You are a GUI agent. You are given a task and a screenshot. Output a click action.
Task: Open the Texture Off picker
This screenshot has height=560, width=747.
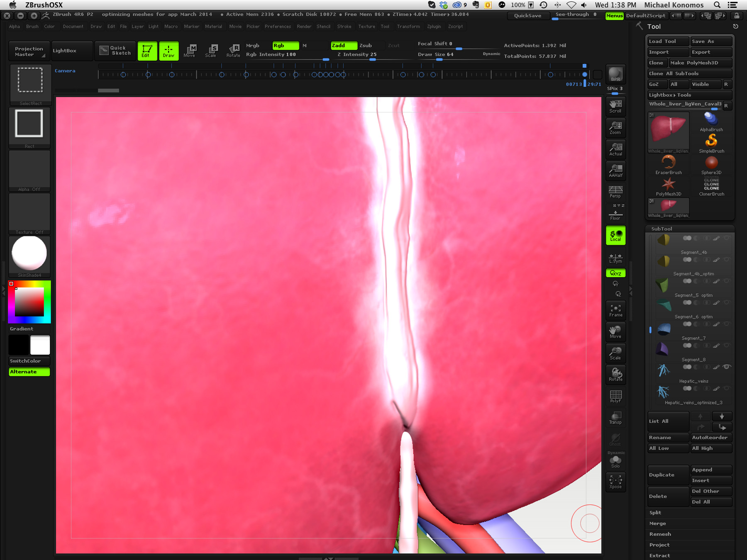tap(29, 214)
